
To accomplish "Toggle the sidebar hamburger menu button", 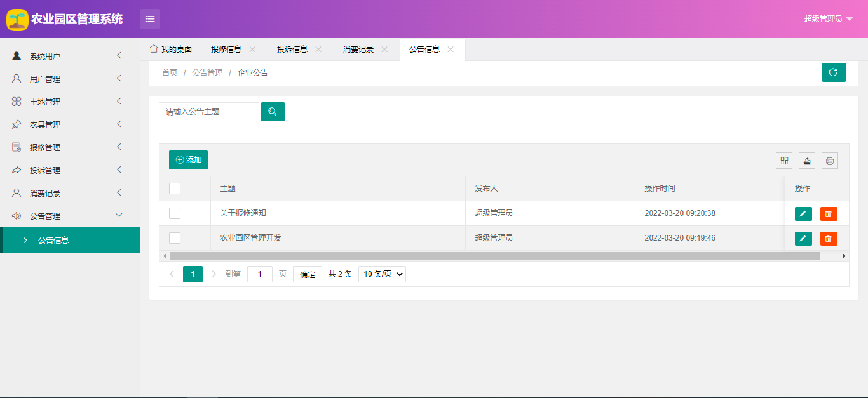I will (x=150, y=19).
